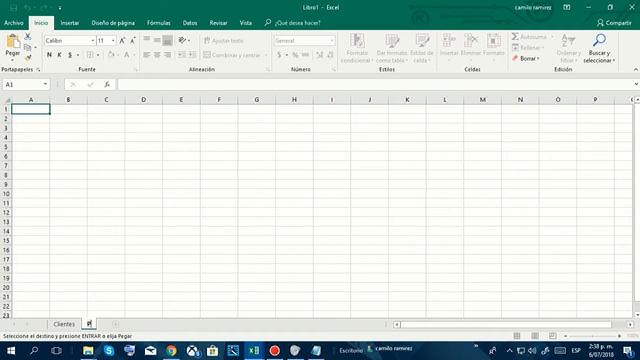Open the Rellenar fill dropdown
The width and height of the screenshot is (640, 360).
pyautogui.click(x=528, y=48)
